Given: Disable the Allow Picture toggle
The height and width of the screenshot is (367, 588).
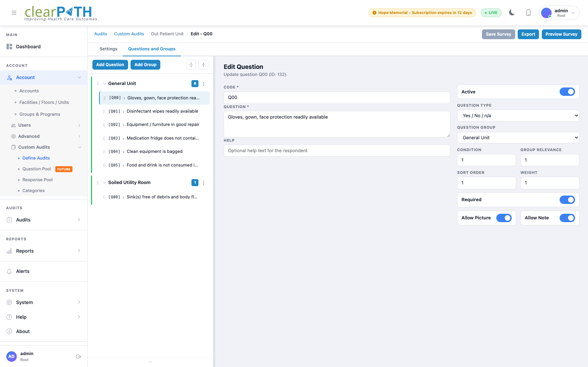Looking at the screenshot, I should [x=504, y=218].
